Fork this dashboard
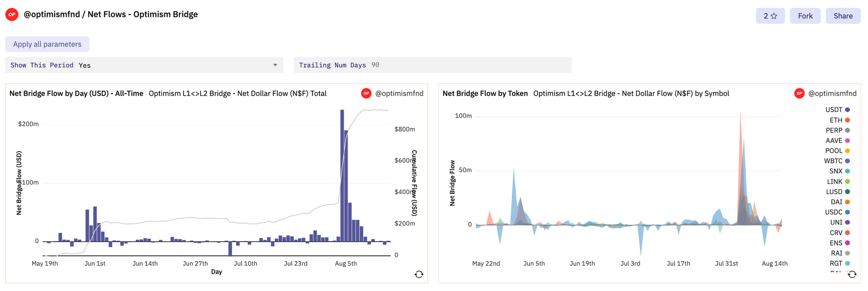 click(805, 16)
